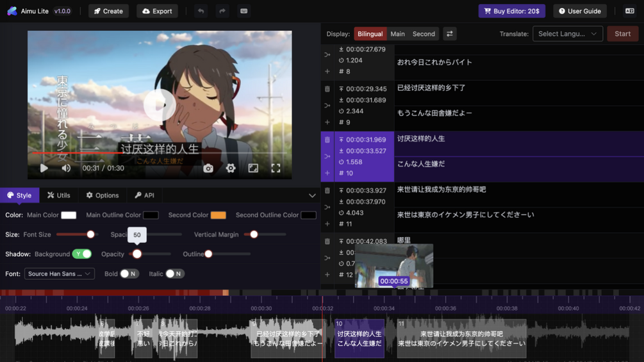Viewport: 644px width, 362px height.
Task: Pick the Main Outline Color swatch
Action: tap(151, 215)
